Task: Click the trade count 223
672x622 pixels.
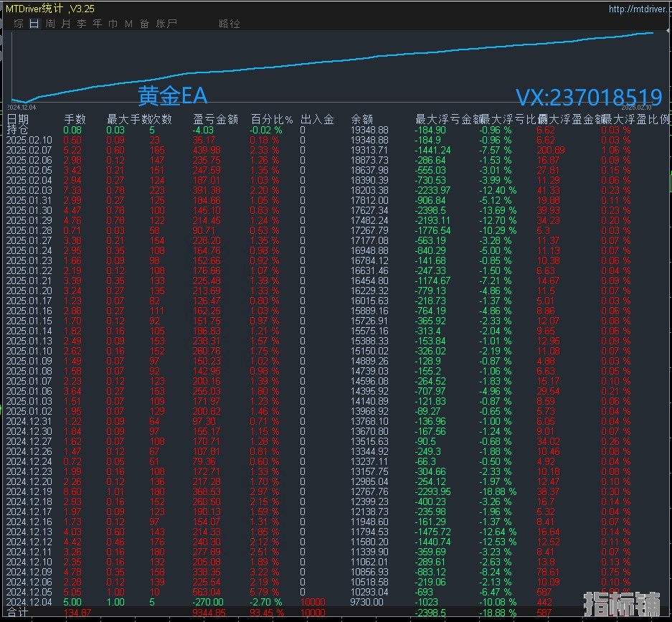Action: (157, 190)
